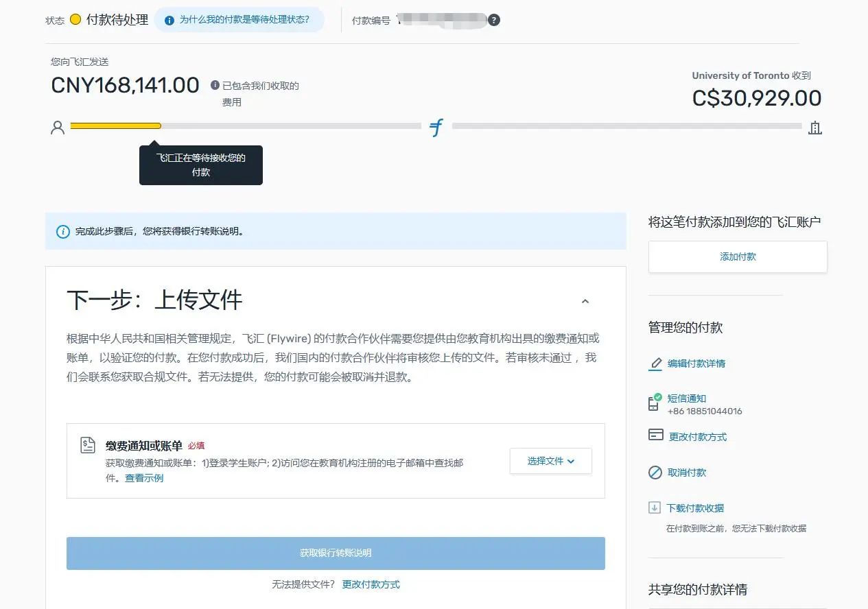This screenshot has width=868, height=609.
Task: Click the red 必填 required label
Action: (x=196, y=446)
